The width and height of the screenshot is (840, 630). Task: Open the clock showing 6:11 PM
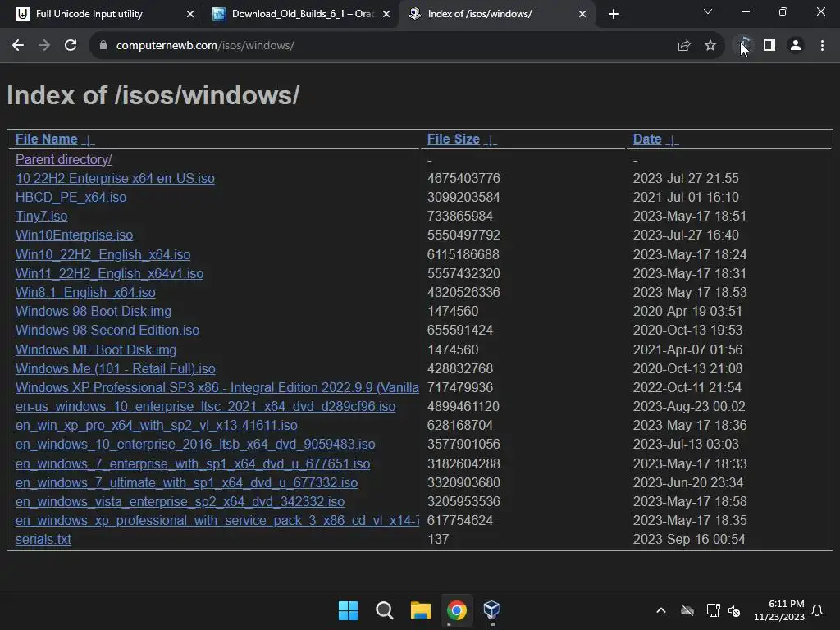(779, 610)
